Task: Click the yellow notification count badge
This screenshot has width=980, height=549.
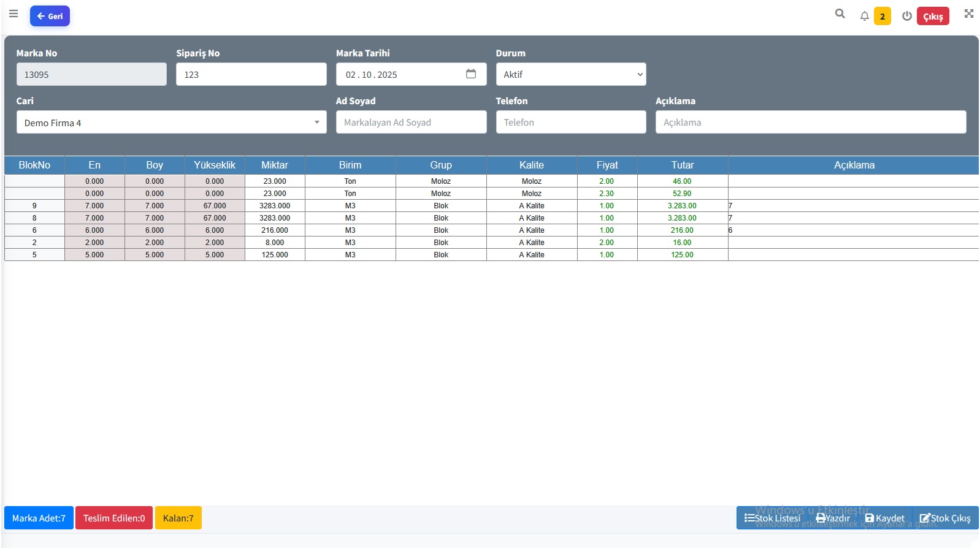Action: (x=882, y=16)
